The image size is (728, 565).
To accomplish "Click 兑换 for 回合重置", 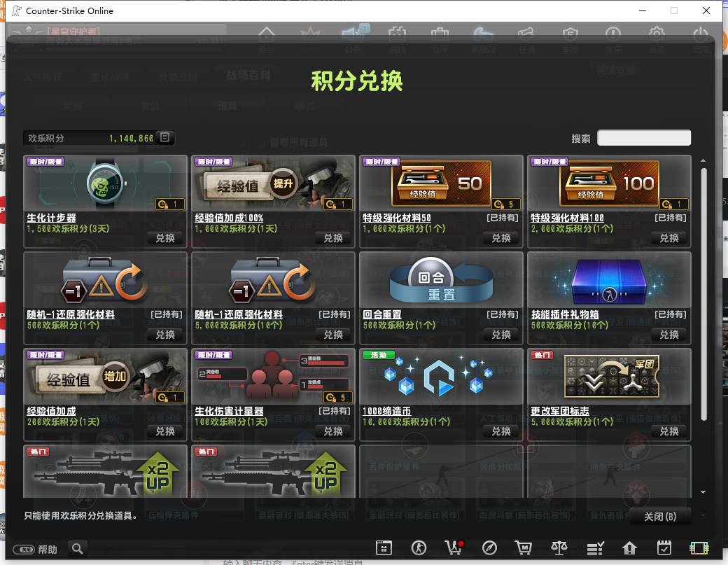I will click(501, 335).
